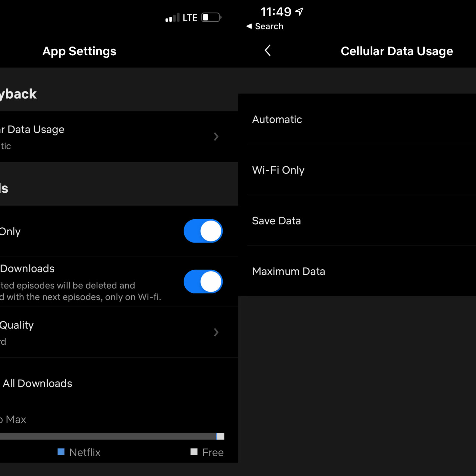Viewport: 476px width, 476px height.
Task: Tap the location arrow status icon
Action: click(x=299, y=12)
